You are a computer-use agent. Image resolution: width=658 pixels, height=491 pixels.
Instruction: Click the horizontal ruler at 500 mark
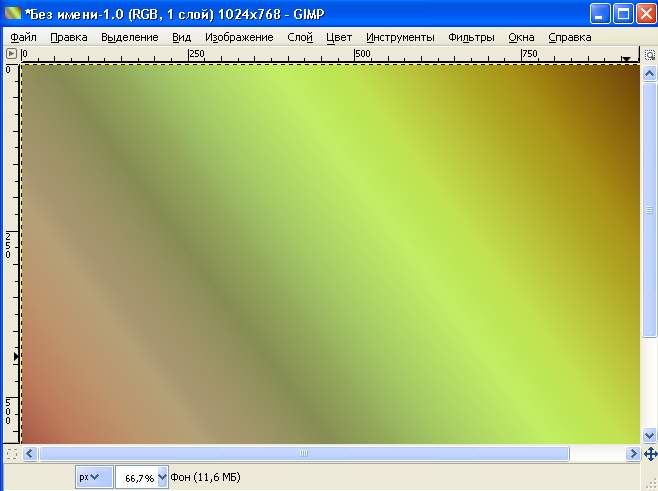(363, 54)
